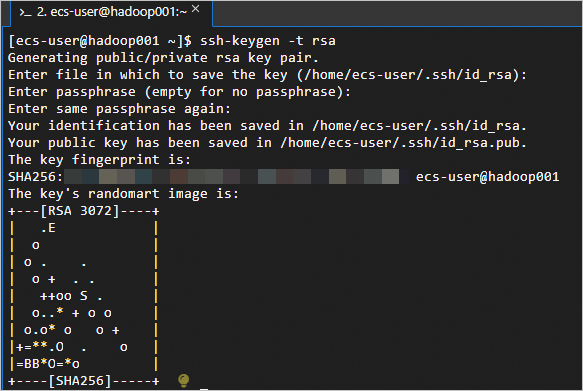The image size is (583, 391).
Task: Click the 'Enter passphrase (empty for no passphrase):' line
Action: (x=179, y=92)
